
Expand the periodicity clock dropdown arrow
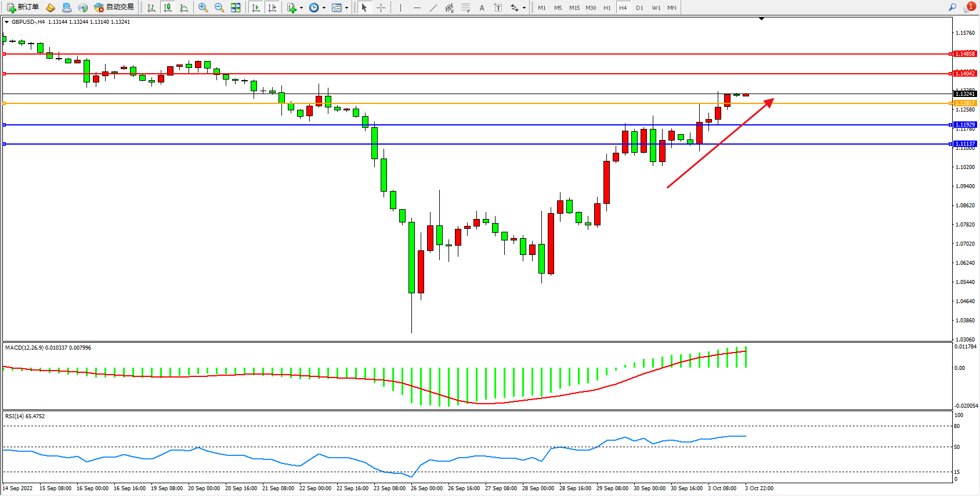324,8
